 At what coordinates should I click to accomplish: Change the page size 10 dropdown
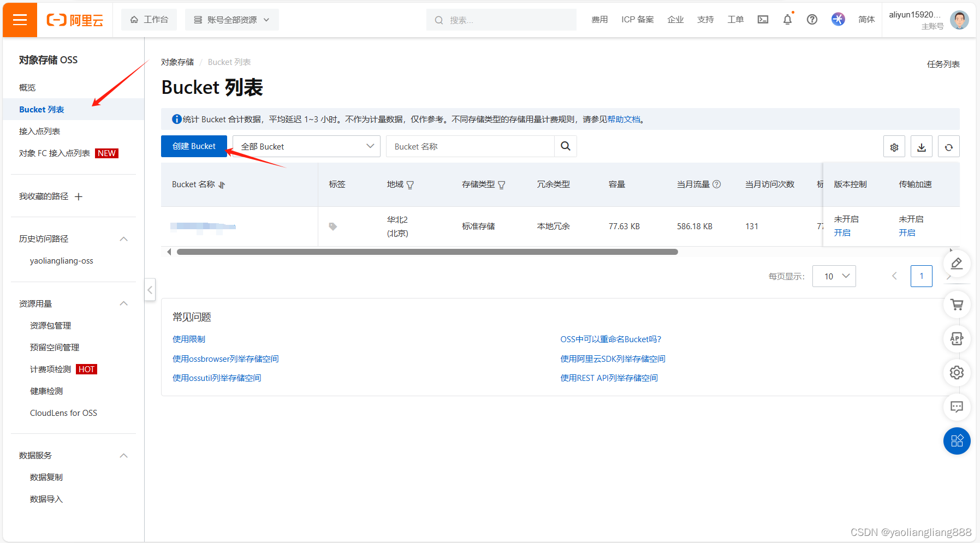pos(834,276)
